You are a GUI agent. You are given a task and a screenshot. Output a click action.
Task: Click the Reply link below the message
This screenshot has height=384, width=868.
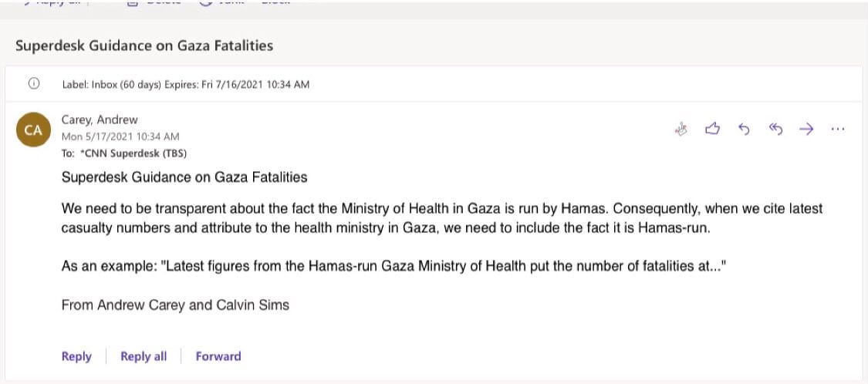(76, 356)
